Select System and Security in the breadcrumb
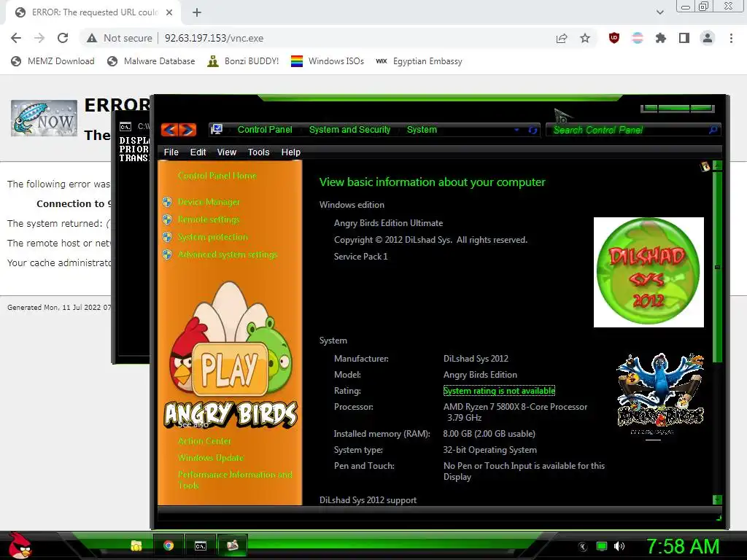747x560 pixels. pyautogui.click(x=349, y=130)
